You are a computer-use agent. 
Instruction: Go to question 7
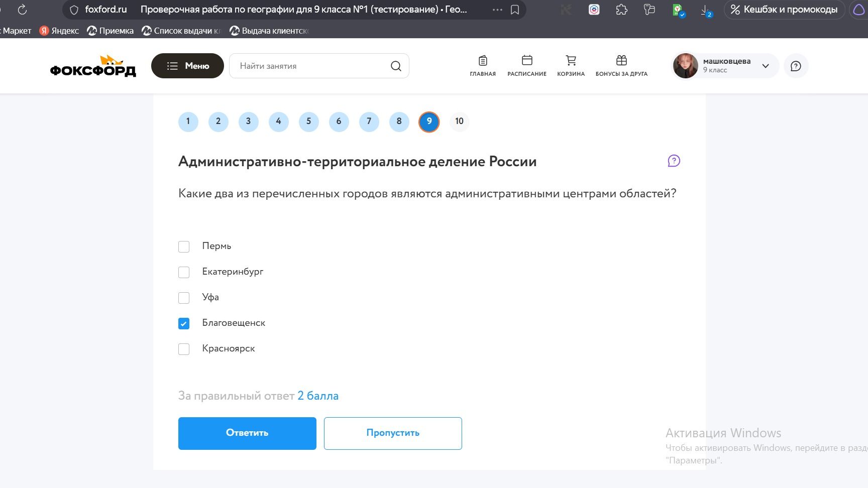pyautogui.click(x=369, y=121)
